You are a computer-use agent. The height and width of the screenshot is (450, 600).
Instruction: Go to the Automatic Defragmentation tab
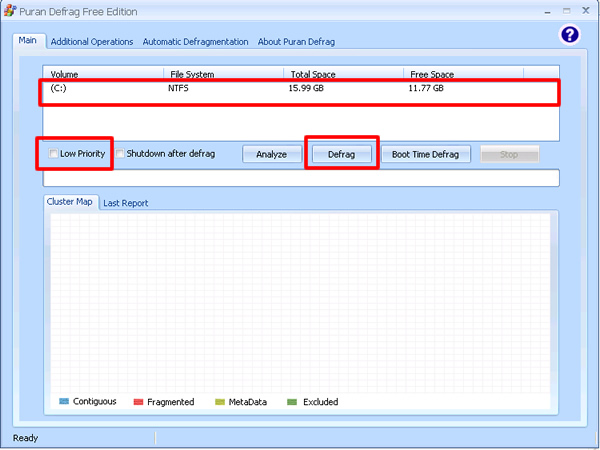tap(196, 42)
